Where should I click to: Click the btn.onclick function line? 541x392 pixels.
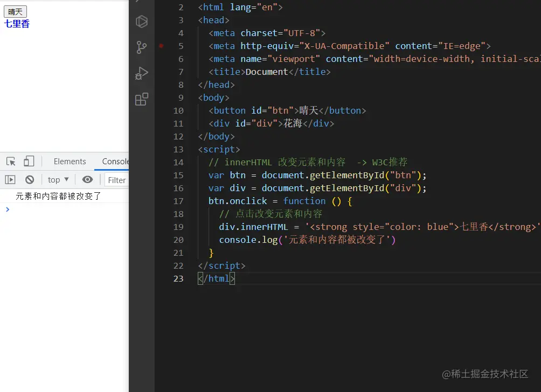(x=280, y=201)
